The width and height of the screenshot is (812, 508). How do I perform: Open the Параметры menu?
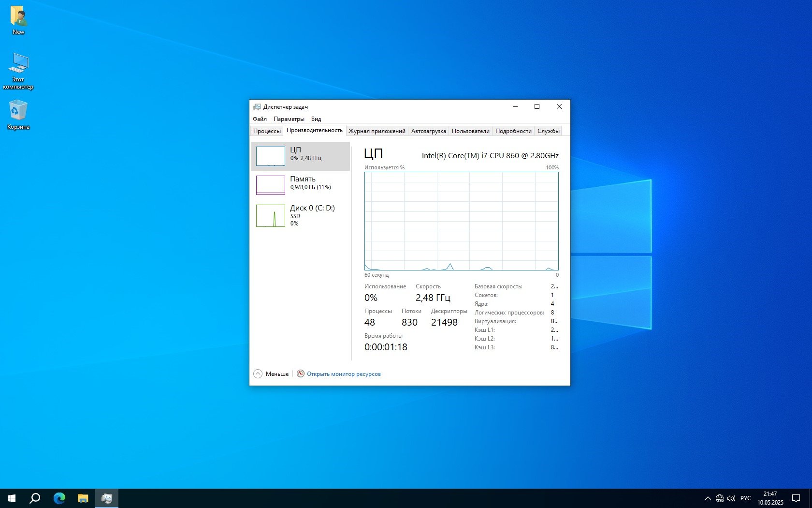click(289, 119)
